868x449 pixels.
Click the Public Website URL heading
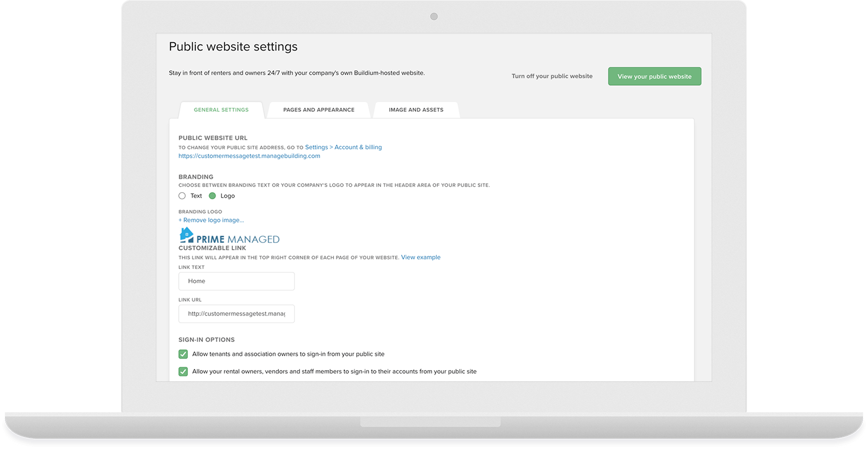pos(213,138)
